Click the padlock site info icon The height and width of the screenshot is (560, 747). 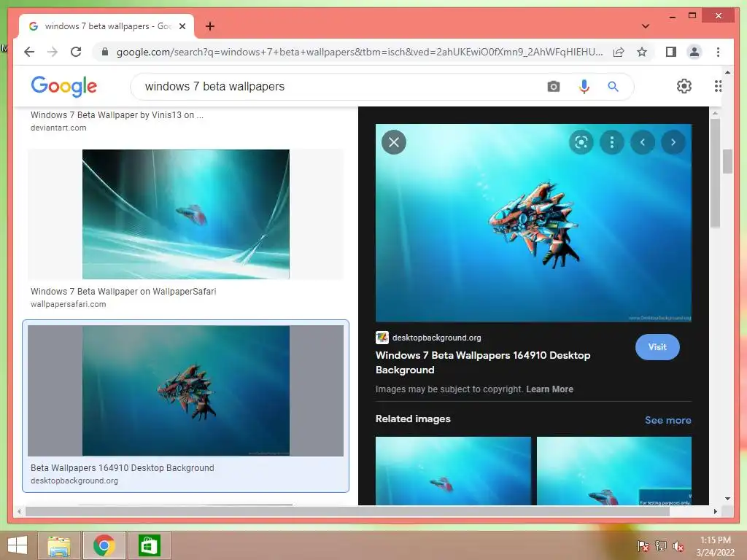tap(105, 52)
